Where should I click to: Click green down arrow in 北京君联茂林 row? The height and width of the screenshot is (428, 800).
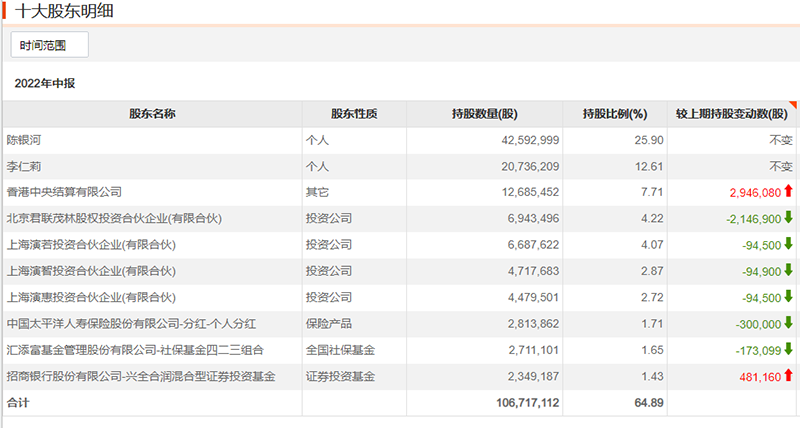click(x=788, y=218)
